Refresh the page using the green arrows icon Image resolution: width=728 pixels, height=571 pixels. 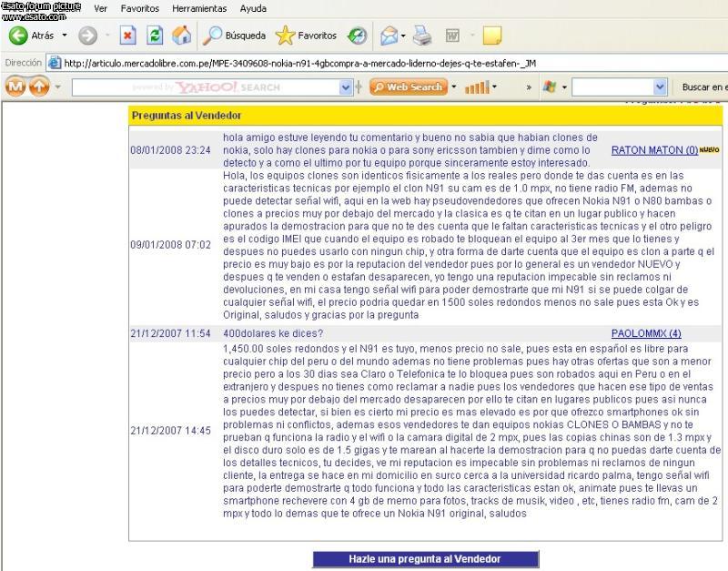[x=155, y=36]
